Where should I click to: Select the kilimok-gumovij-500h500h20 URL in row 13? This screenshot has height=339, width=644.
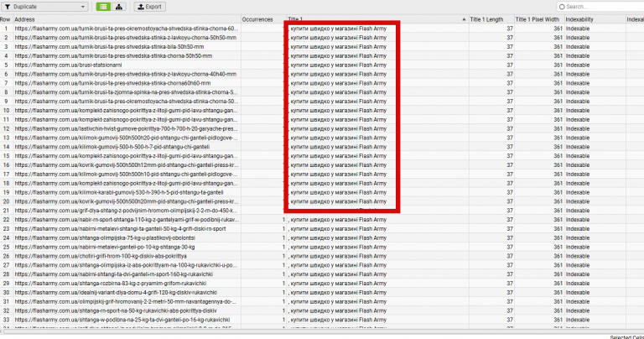tap(126, 138)
